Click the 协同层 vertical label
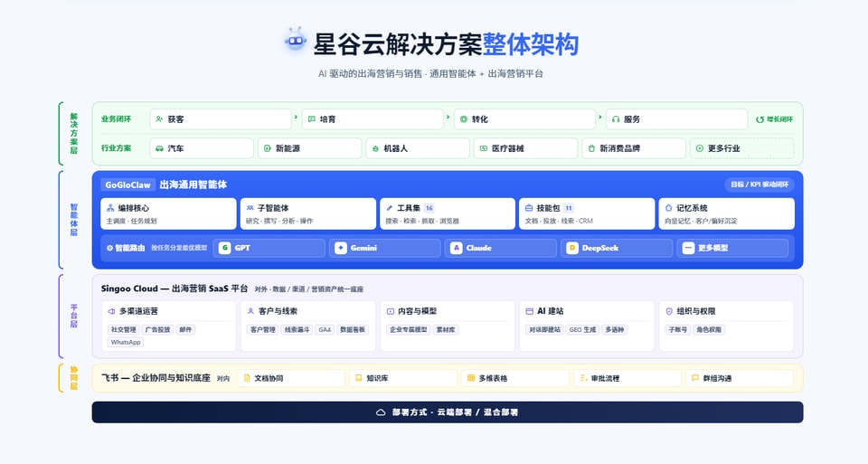The height and width of the screenshot is (464, 868). tap(73, 378)
